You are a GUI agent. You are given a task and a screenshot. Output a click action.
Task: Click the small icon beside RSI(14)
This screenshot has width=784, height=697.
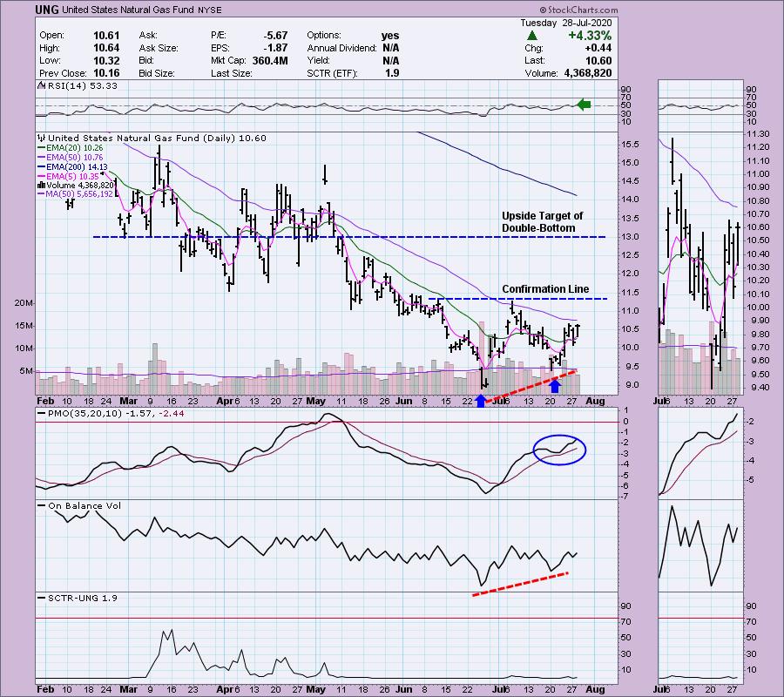41,86
